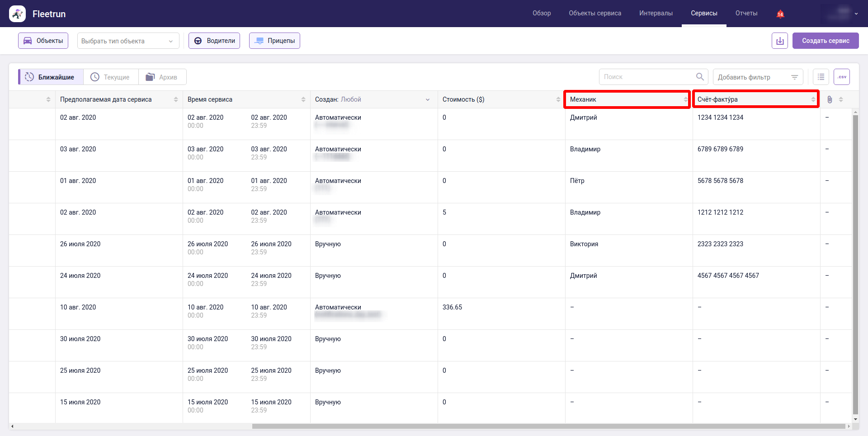Open the column list settings icon
The width and height of the screenshot is (868, 436).
coord(821,77)
